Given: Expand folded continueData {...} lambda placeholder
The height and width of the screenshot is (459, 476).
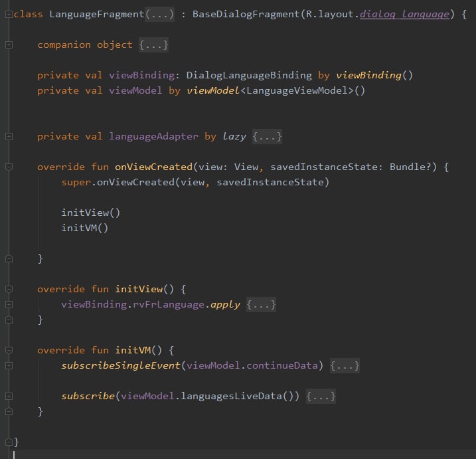Looking at the screenshot, I should [x=345, y=366].
